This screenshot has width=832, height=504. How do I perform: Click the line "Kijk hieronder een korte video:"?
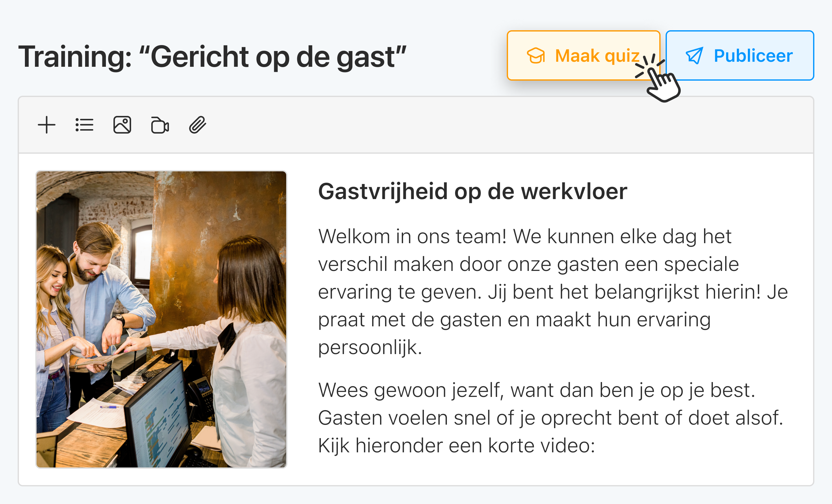457,446
